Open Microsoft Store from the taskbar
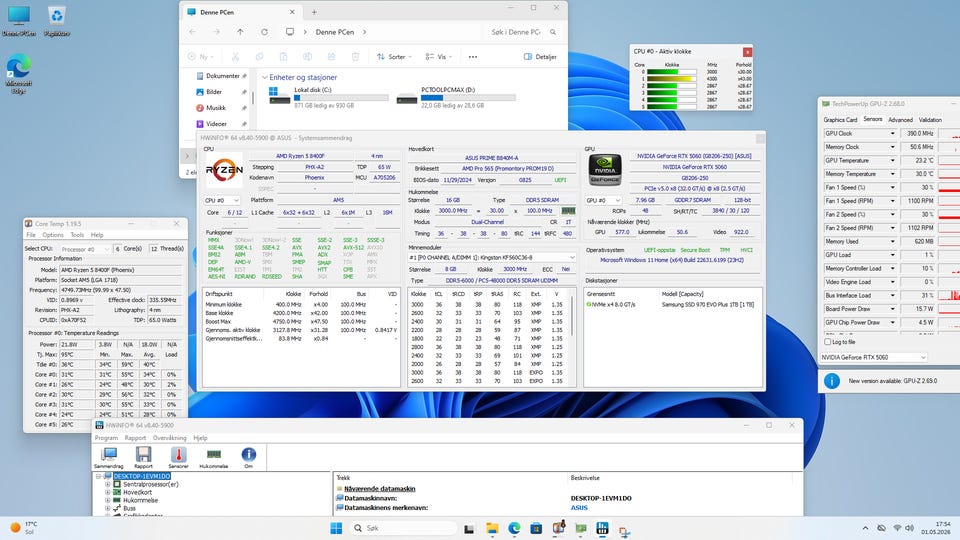The width and height of the screenshot is (960, 540). [x=536, y=528]
